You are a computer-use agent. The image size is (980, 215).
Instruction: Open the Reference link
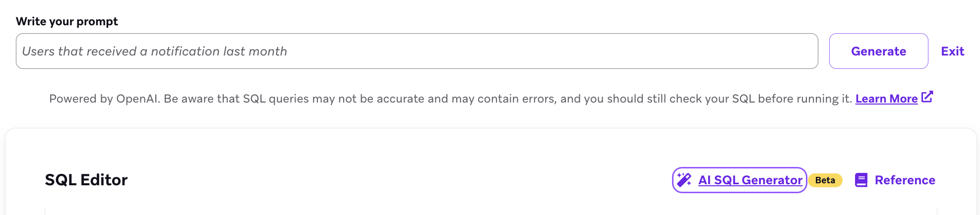coord(905,180)
